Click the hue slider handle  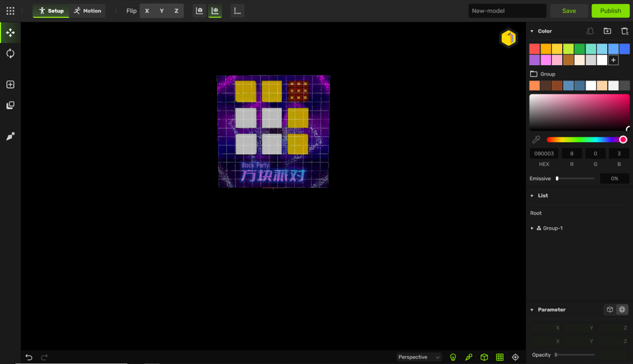click(623, 139)
